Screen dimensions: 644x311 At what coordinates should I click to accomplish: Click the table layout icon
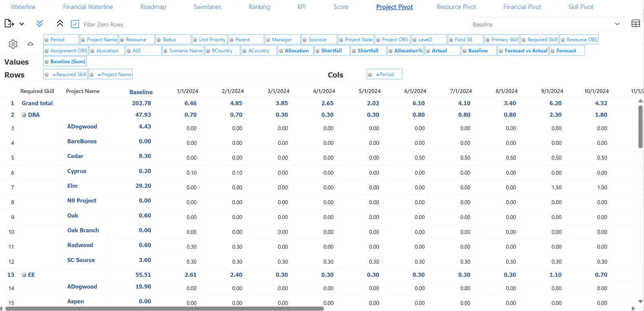point(636,23)
